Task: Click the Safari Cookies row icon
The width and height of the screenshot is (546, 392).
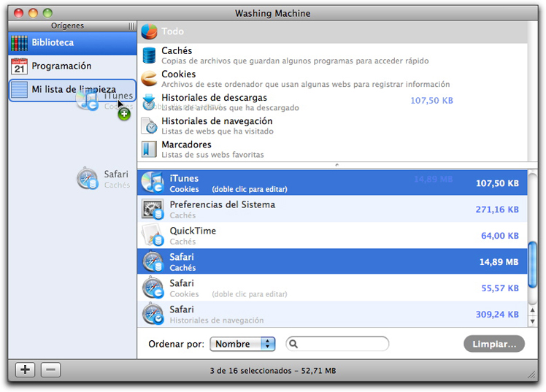Action: (153, 288)
